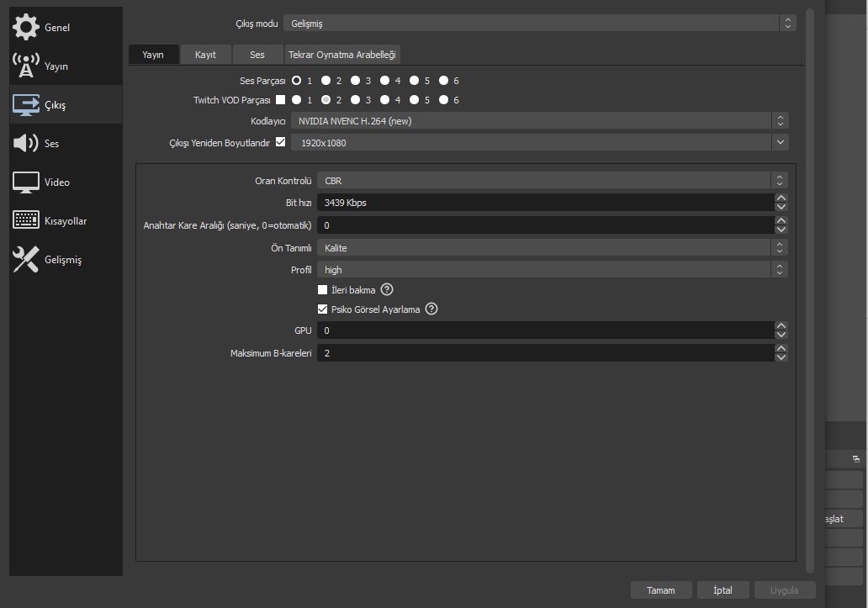Increase GPU value with up arrow
The height and width of the screenshot is (608, 868).
pyautogui.click(x=781, y=325)
